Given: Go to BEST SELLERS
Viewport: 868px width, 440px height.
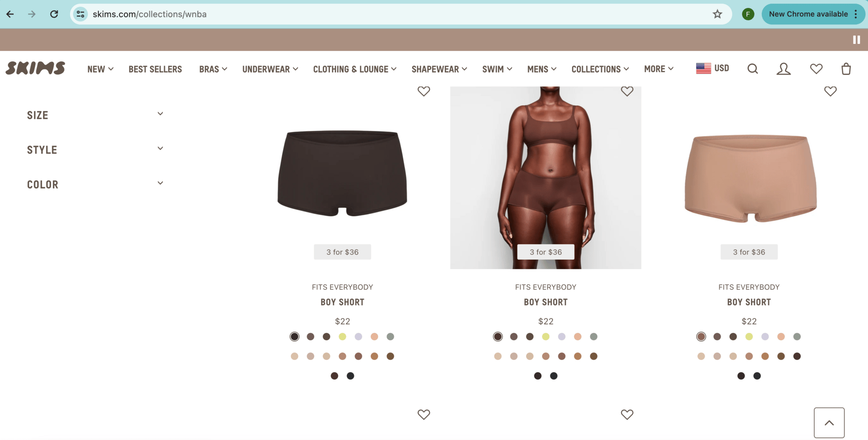Looking at the screenshot, I should (x=155, y=69).
